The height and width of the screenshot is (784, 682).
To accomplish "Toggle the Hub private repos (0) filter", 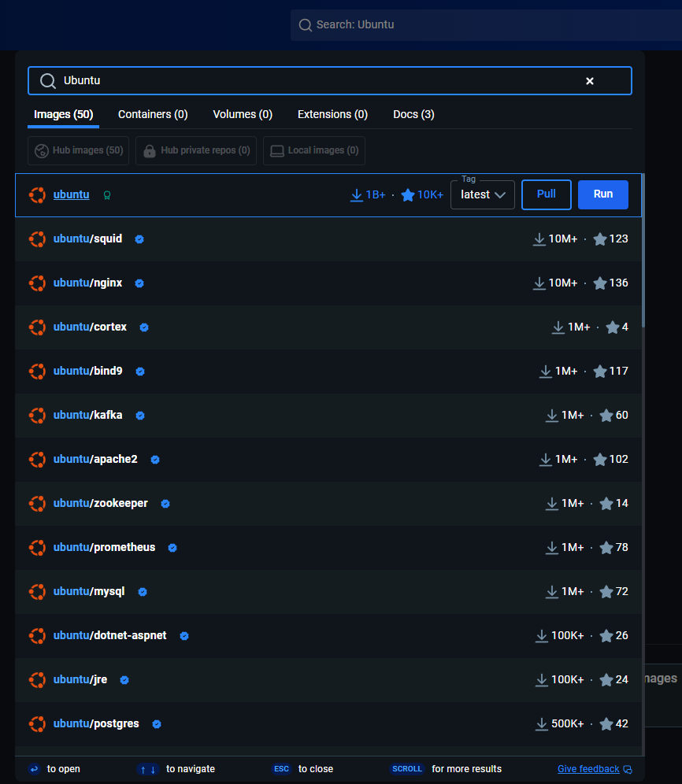I will pyautogui.click(x=196, y=150).
